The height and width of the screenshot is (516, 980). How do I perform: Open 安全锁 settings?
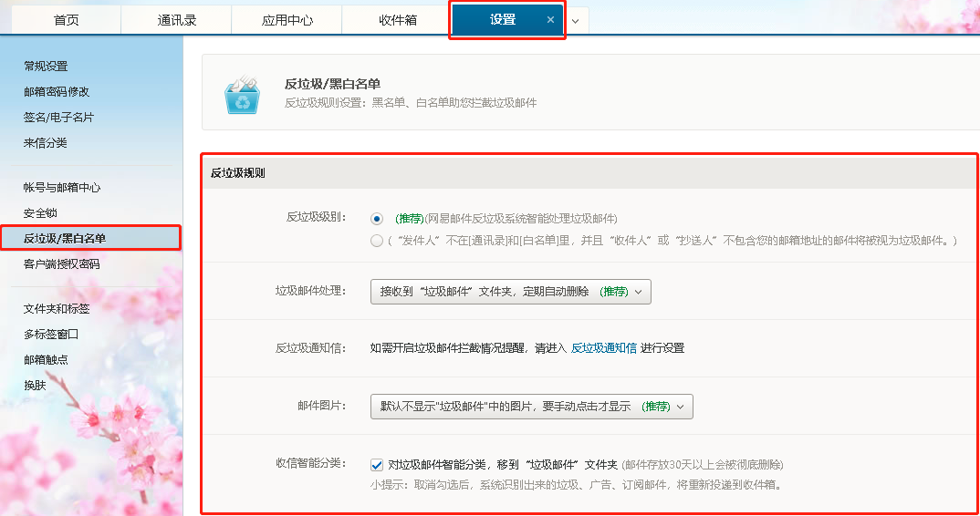[x=40, y=213]
